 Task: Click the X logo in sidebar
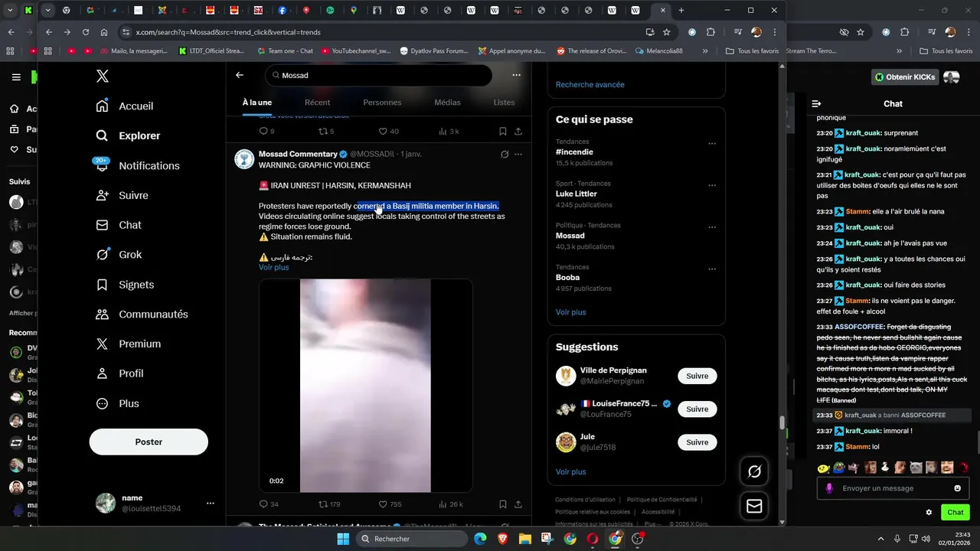(102, 76)
